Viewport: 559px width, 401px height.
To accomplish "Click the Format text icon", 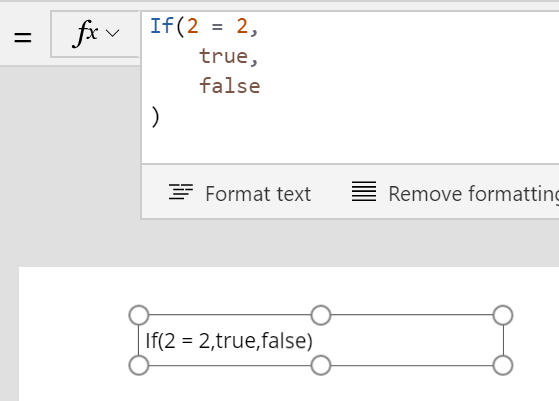I will tap(181, 192).
